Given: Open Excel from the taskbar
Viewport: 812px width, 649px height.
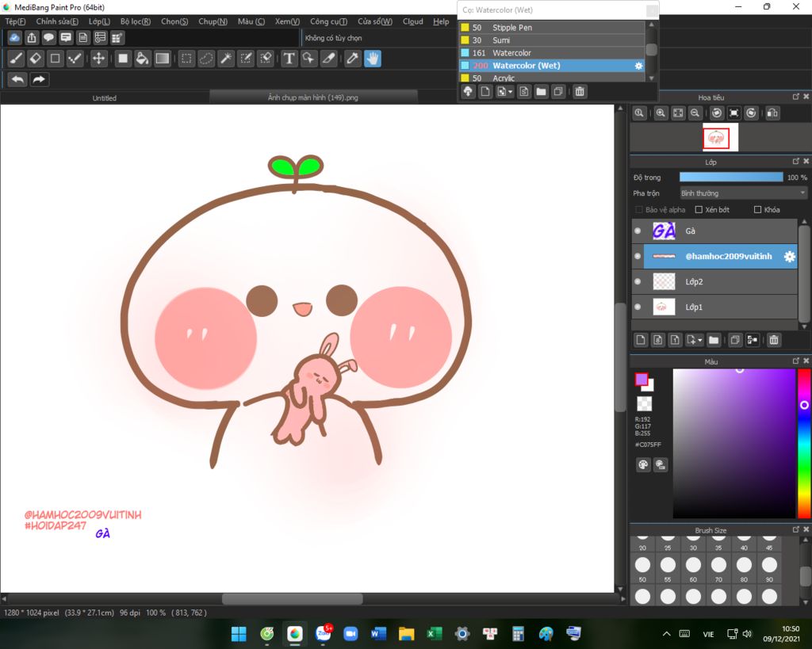Looking at the screenshot, I should [x=434, y=633].
